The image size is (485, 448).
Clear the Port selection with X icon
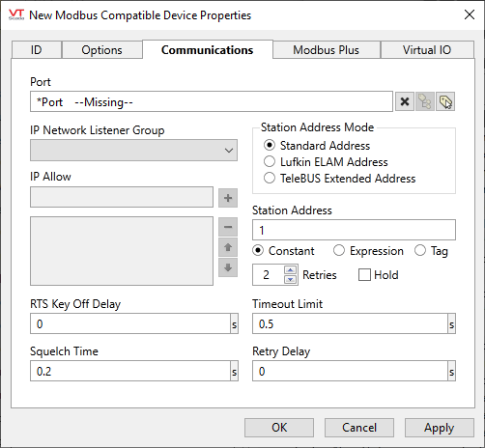coord(405,102)
